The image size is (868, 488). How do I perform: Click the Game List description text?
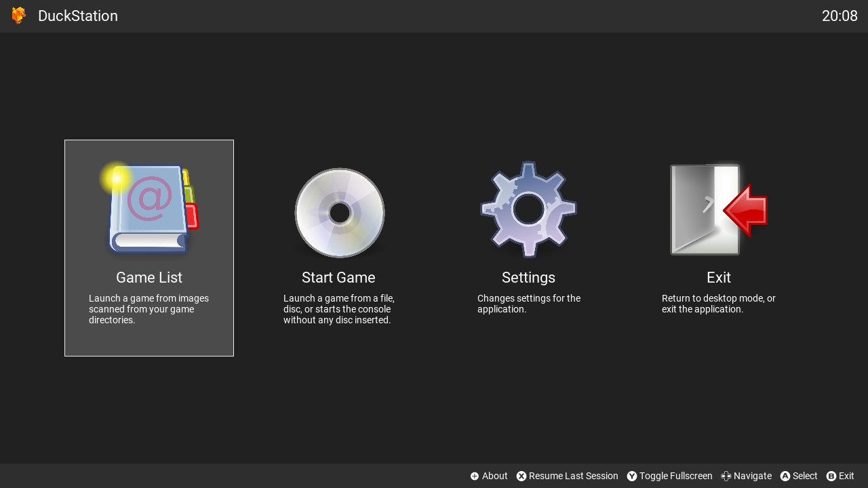click(x=149, y=309)
